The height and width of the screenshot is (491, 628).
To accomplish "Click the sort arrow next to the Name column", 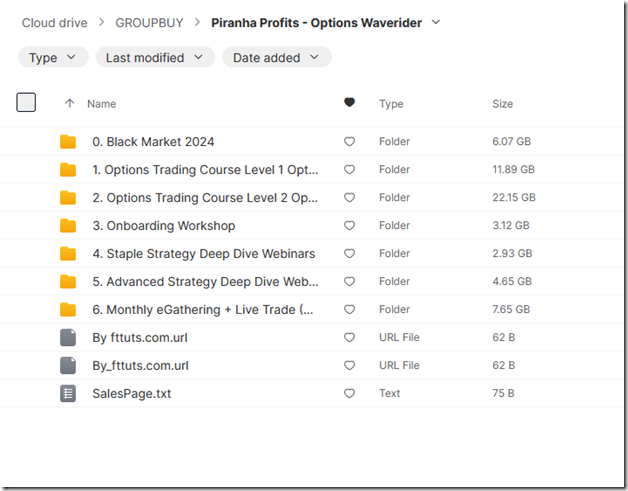I will point(69,103).
